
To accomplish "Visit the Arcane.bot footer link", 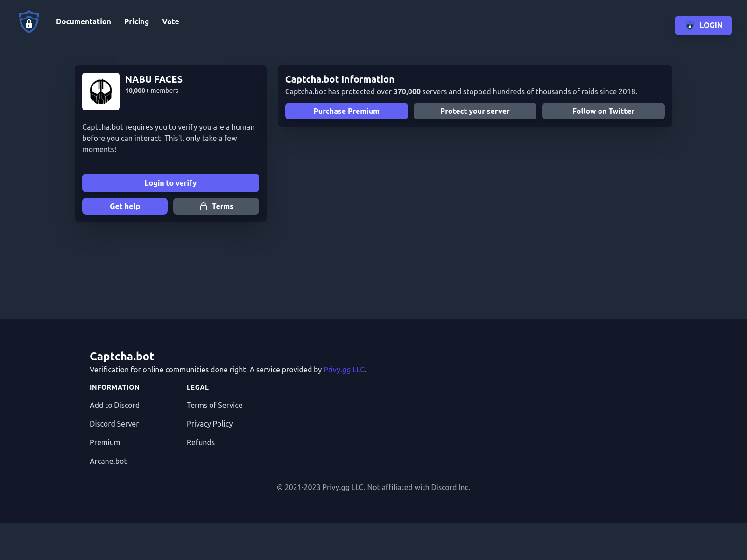I will click(108, 461).
